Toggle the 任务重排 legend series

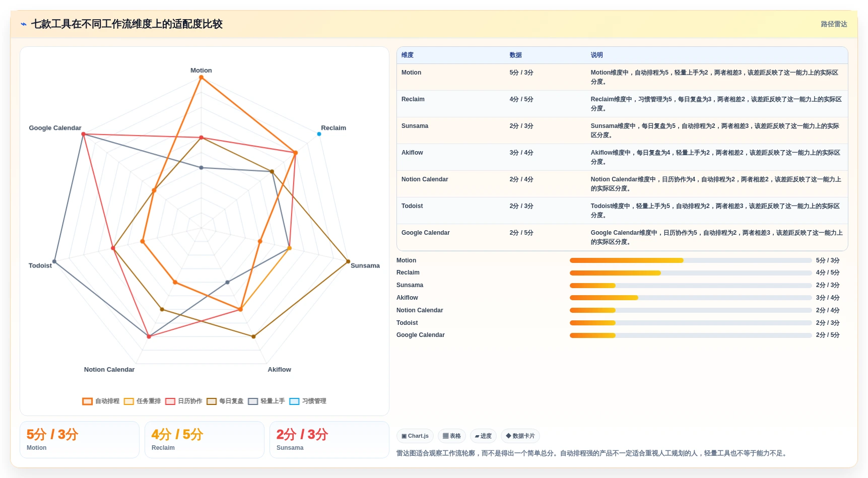[143, 401]
